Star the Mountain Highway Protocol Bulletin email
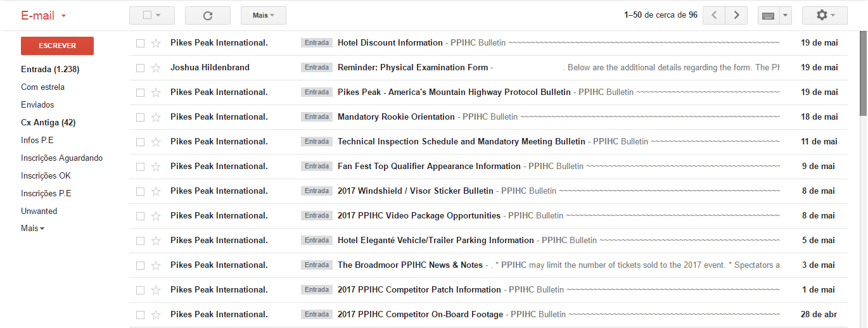 (x=156, y=92)
